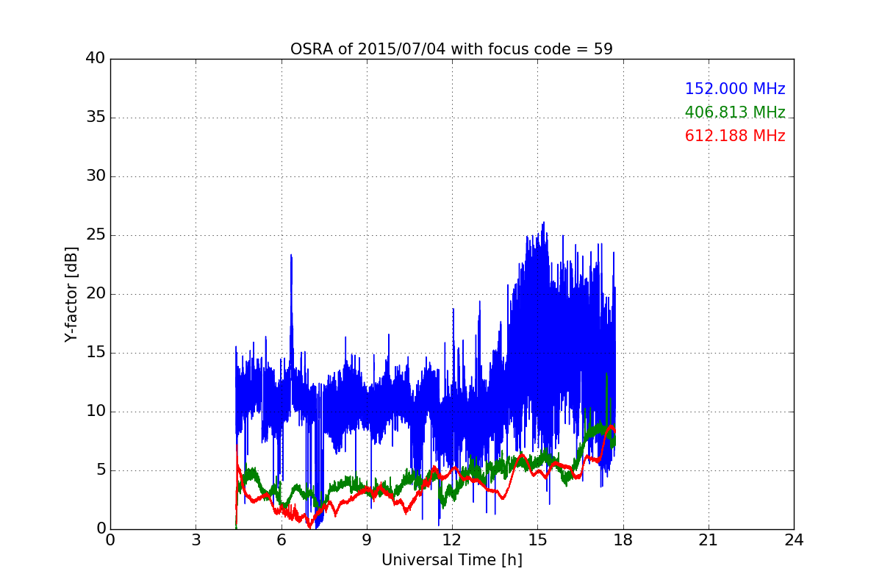Screen dimensions: 882x588
Task: Click x-axis tick label "9"
Action: [x=367, y=540]
